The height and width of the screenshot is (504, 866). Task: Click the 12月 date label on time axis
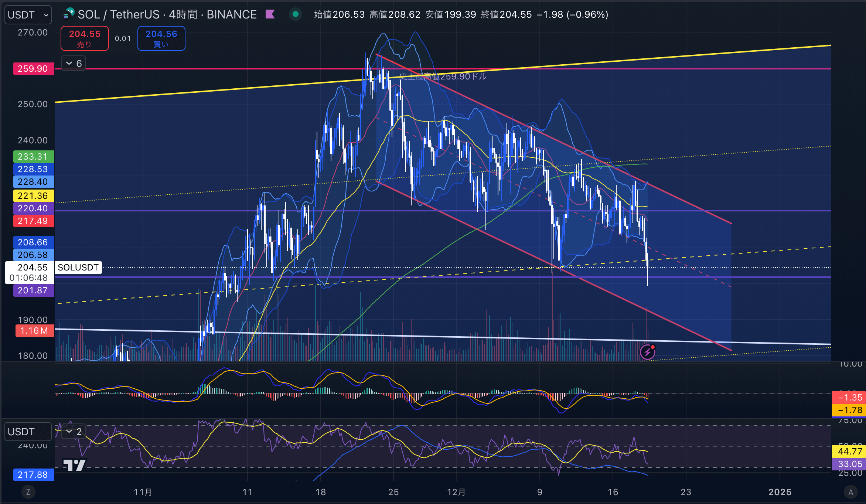[x=456, y=492]
